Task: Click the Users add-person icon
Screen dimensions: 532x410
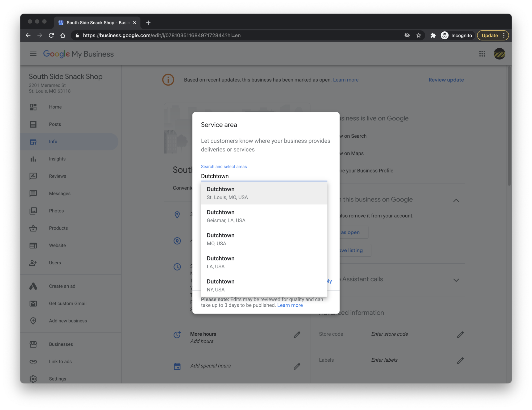Action: pos(33,263)
